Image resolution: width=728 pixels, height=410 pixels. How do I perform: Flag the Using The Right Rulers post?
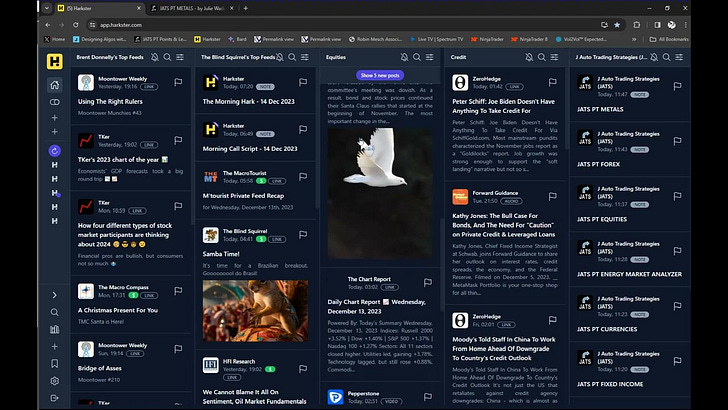178,82
